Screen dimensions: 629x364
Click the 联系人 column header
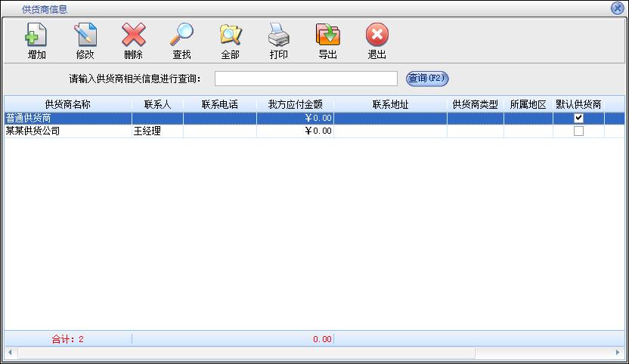pos(157,104)
